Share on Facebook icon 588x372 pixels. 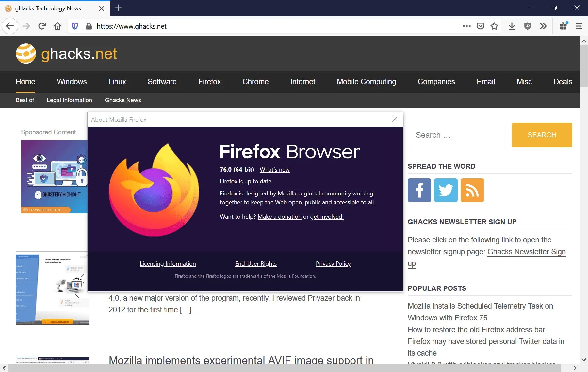419,190
